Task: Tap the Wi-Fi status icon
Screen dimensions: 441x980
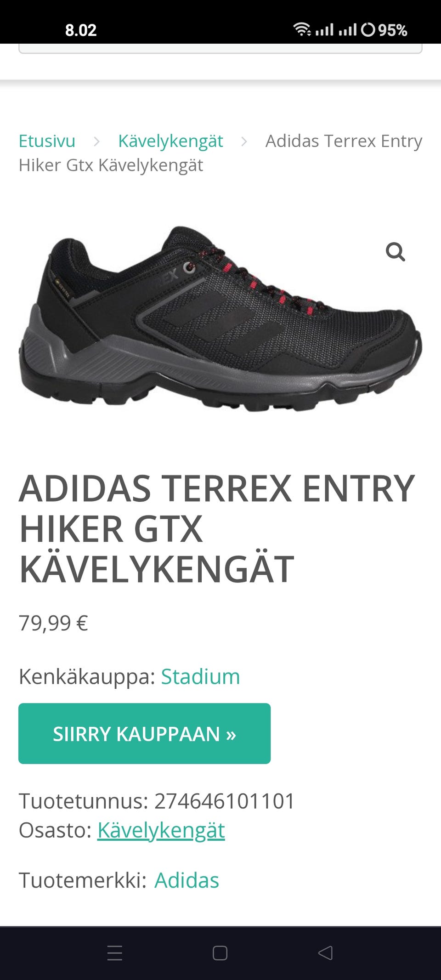Action: tap(302, 29)
